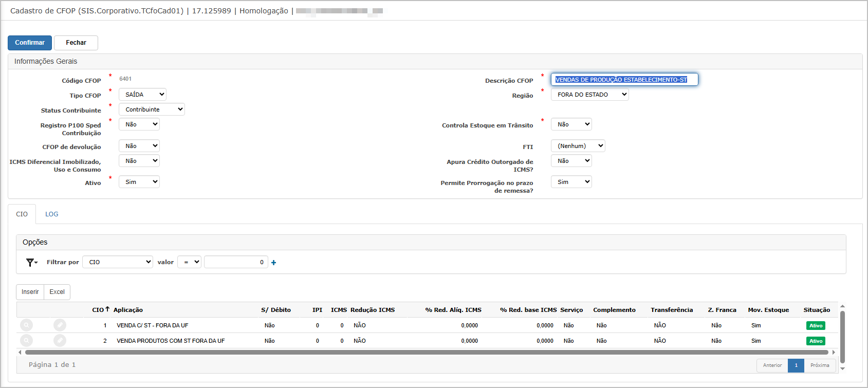Click the Excel export button
The width and height of the screenshot is (868, 388).
coord(57,292)
